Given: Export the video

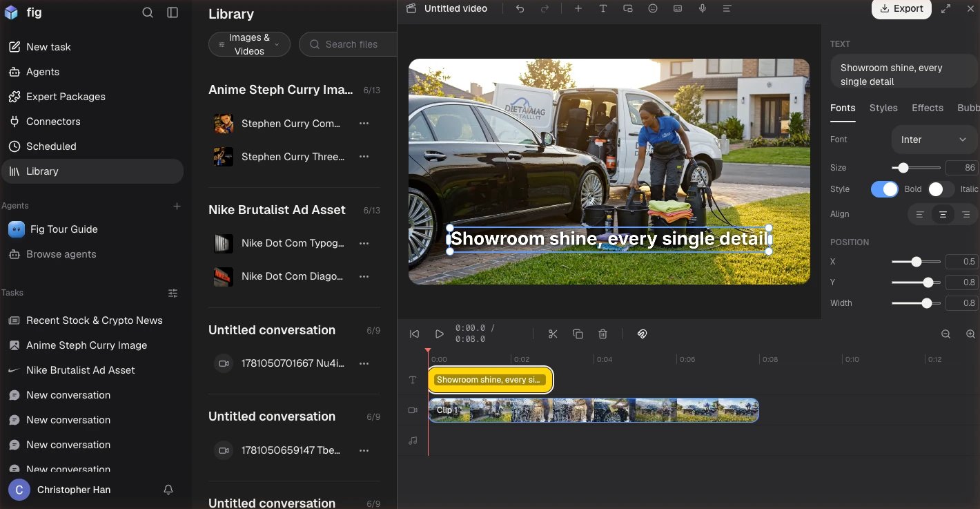Looking at the screenshot, I should click(x=901, y=8).
